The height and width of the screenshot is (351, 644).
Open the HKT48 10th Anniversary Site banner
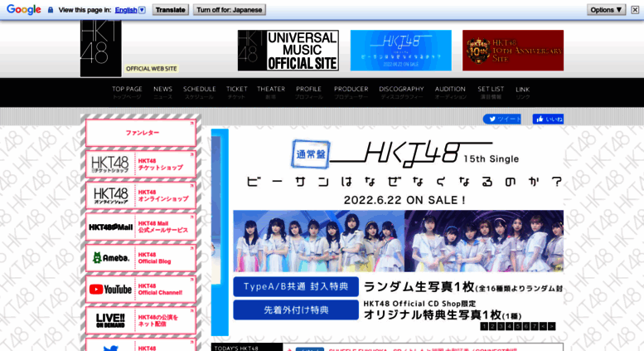tap(513, 50)
